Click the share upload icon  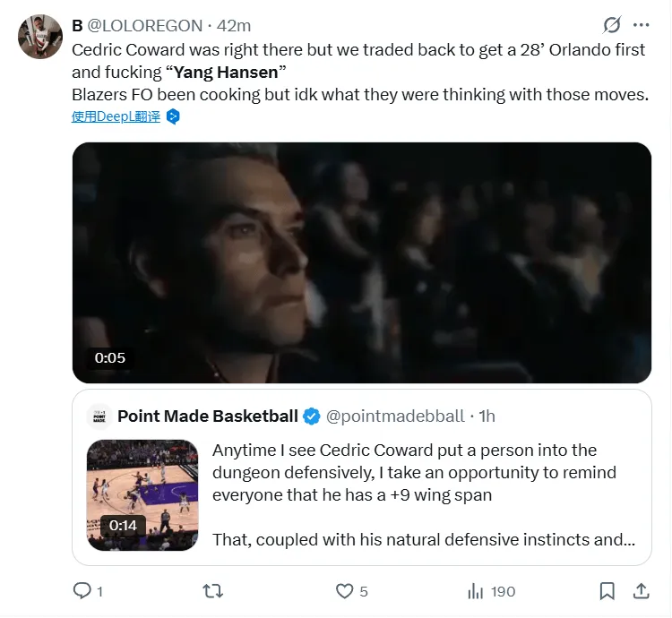pyautogui.click(x=642, y=591)
